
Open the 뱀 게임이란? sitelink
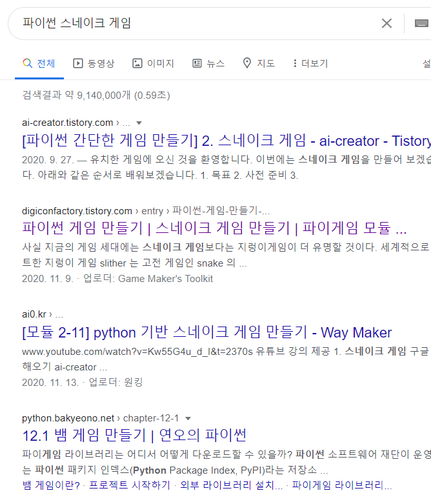pos(51,485)
